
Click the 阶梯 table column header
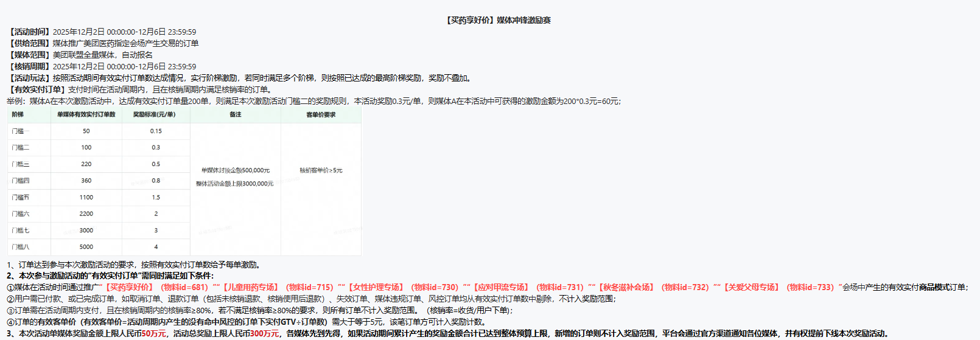[x=18, y=114]
